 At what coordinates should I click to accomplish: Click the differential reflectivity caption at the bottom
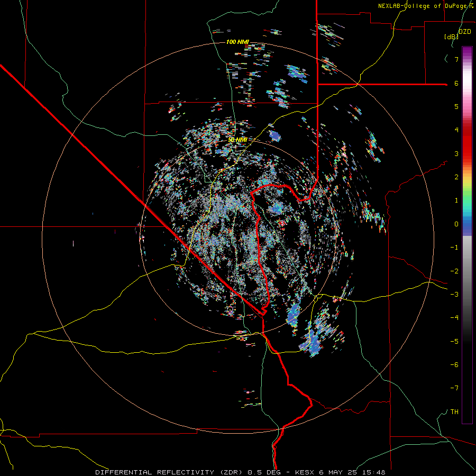point(241,472)
